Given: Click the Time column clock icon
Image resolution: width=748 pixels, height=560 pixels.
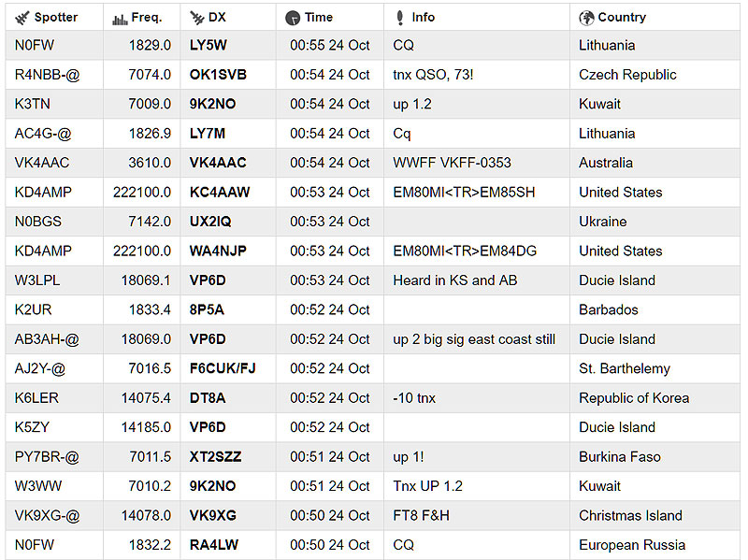Looking at the screenshot, I should tap(293, 18).
